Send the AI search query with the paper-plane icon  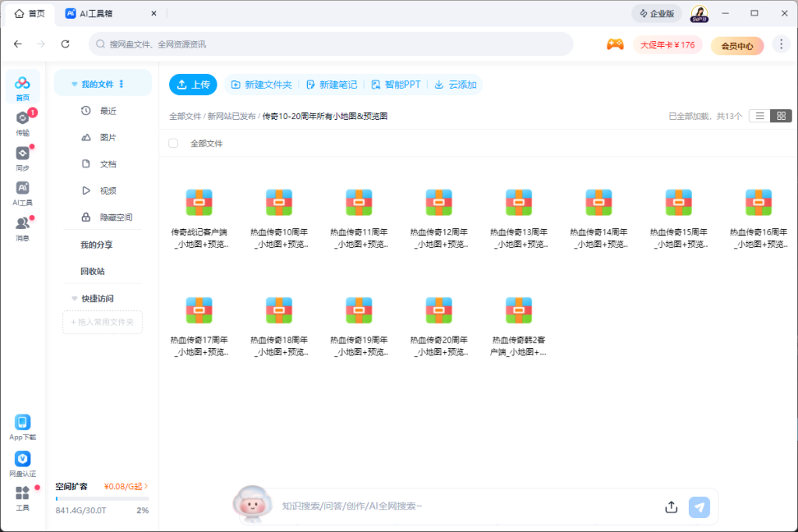[699, 506]
